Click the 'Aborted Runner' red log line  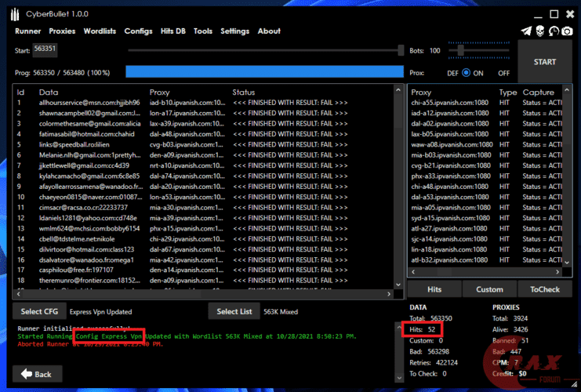pyautogui.click(x=90, y=344)
